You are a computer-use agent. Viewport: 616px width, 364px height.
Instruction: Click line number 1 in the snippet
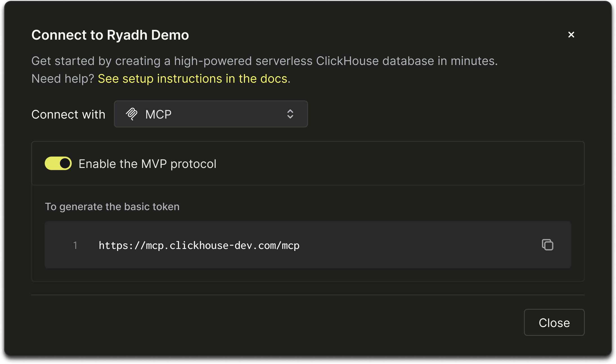[75, 245]
